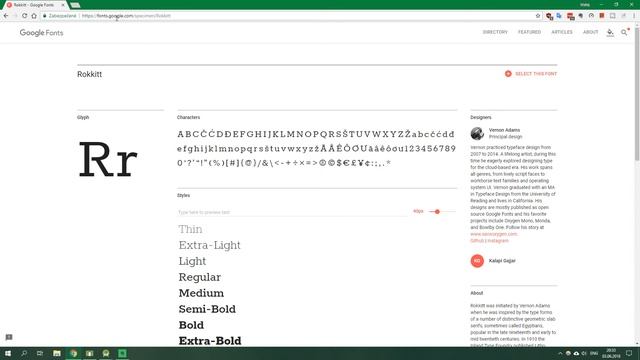Image resolution: width=640 pixels, height=360 pixels.
Task: Click the Regular style sample
Action: [x=200, y=277]
